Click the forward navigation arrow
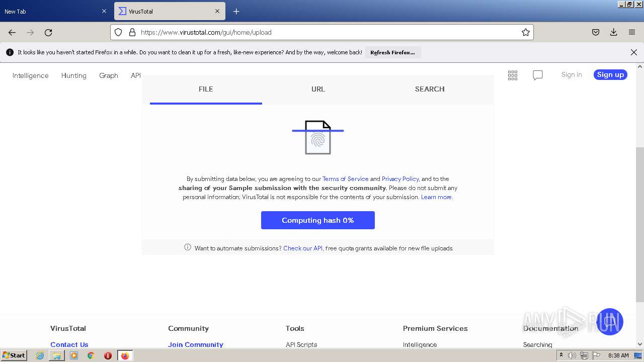Viewport: 644px width, 362px height. tap(30, 32)
